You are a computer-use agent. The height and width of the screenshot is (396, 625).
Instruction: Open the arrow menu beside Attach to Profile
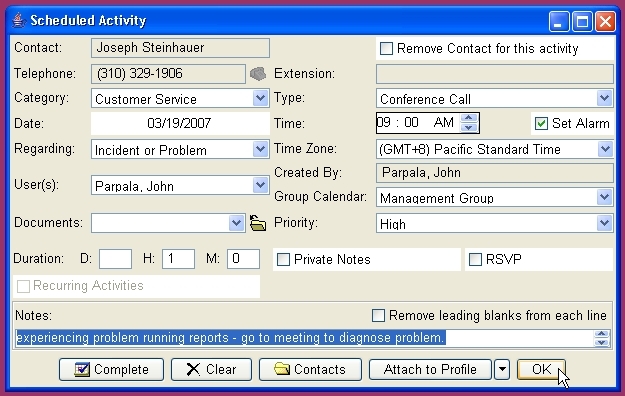[502, 370]
